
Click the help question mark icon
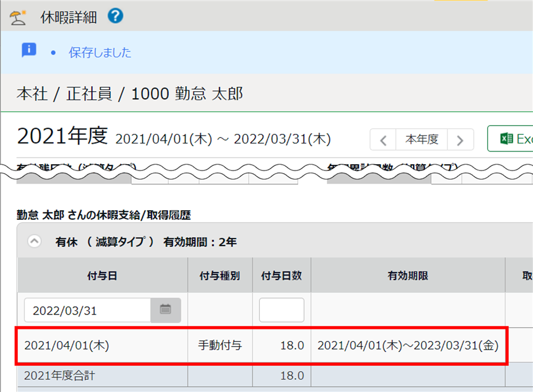tap(115, 17)
